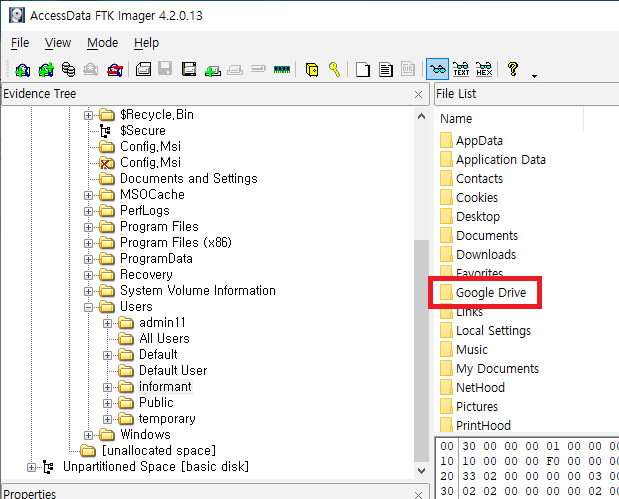Open the File menu

[x=20, y=43]
